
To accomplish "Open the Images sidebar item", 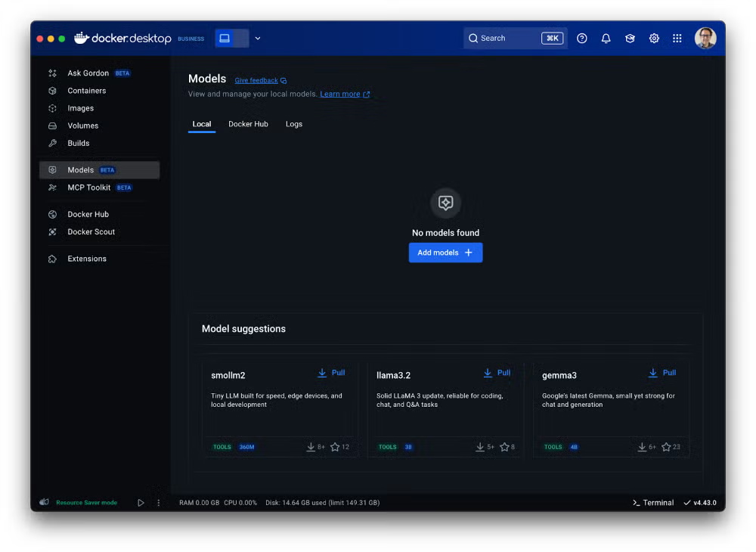I will click(99, 108).
